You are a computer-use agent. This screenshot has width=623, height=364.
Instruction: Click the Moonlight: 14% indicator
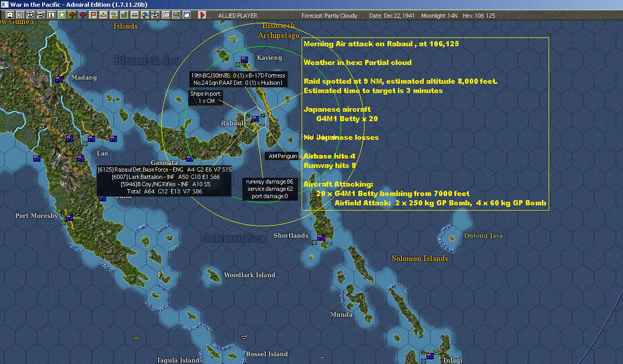click(439, 16)
